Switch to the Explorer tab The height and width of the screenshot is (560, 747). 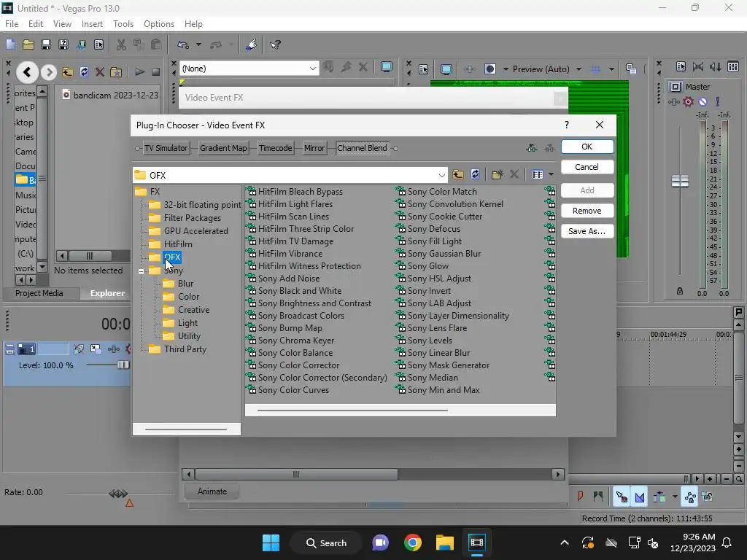pyautogui.click(x=108, y=293)
